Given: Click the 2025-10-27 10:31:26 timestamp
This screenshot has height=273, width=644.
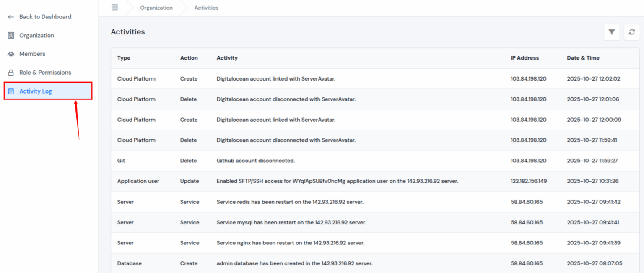Looking at the screenshot, I should pyautogui.click(x=593, y=181).
